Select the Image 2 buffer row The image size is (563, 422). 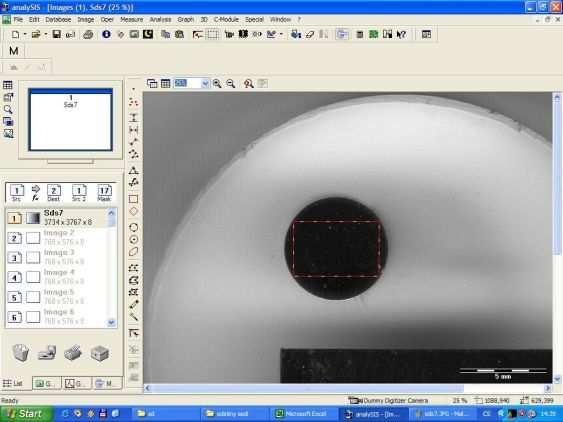click(x=57, y=238)
